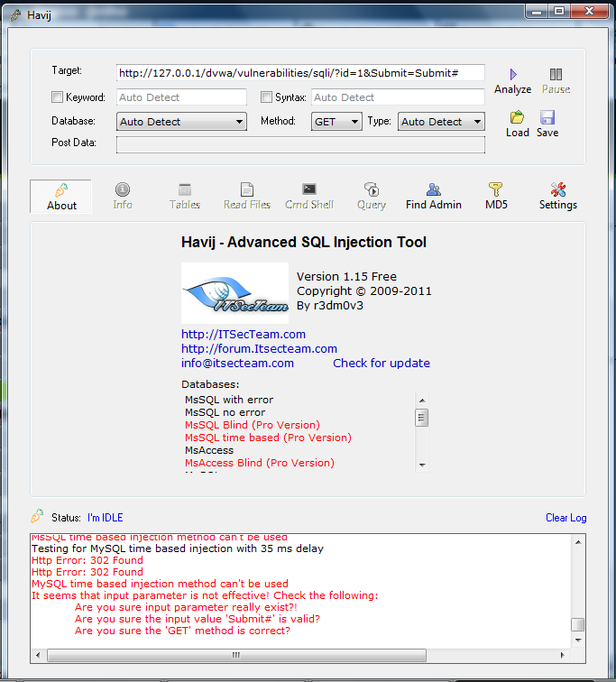
Task: Select 'MsSQL with error' in Databases list
Action: click(x=229, y=400)
